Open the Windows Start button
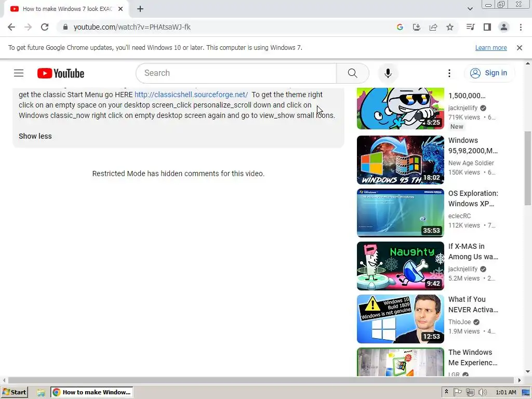Viewport: 532px width, 399px height. 14,392
